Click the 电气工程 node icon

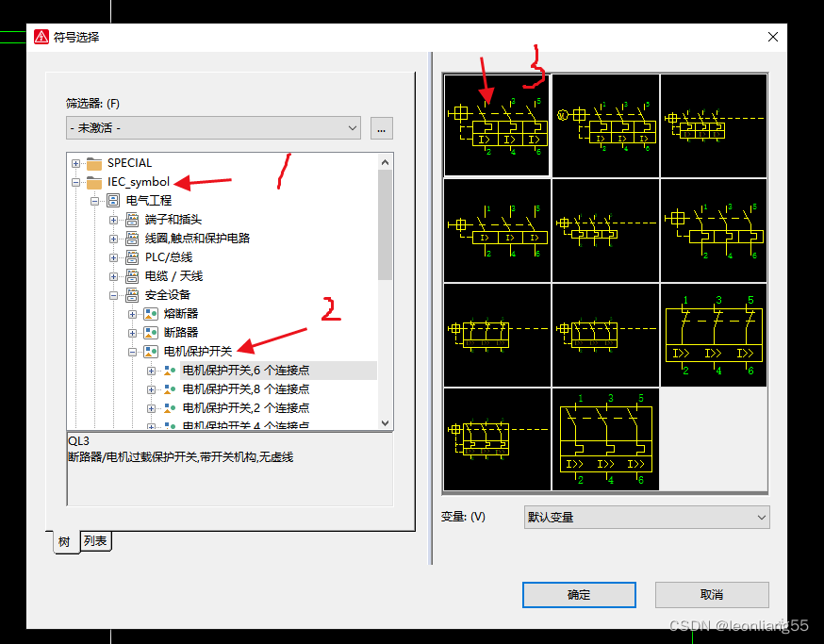[113, 201]
